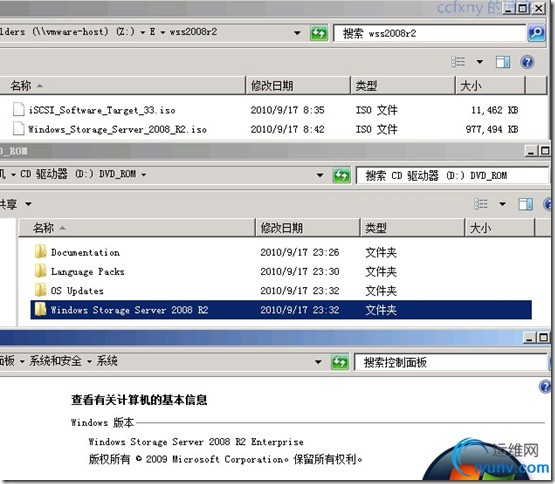The width and height of the screenshot is (555, 484).
Task: Sort by 名称 column in wss2008r2 window
Action: 122,85
